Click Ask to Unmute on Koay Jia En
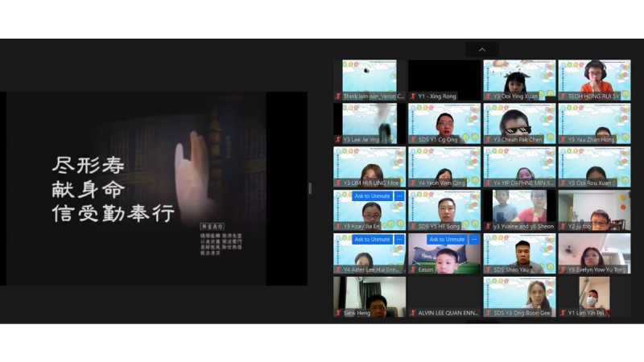Image resolution: width=644 pixels, height=362 pixels. point(371,196)
